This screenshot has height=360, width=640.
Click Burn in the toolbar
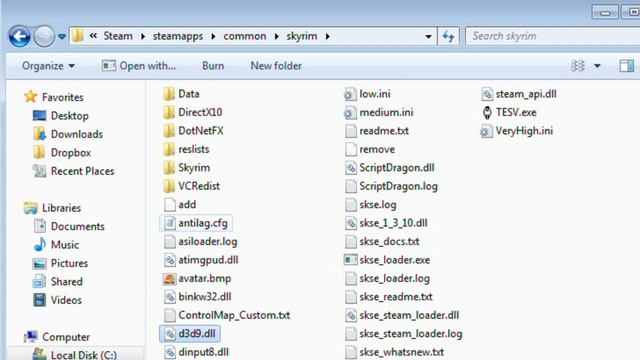(213, 66)
